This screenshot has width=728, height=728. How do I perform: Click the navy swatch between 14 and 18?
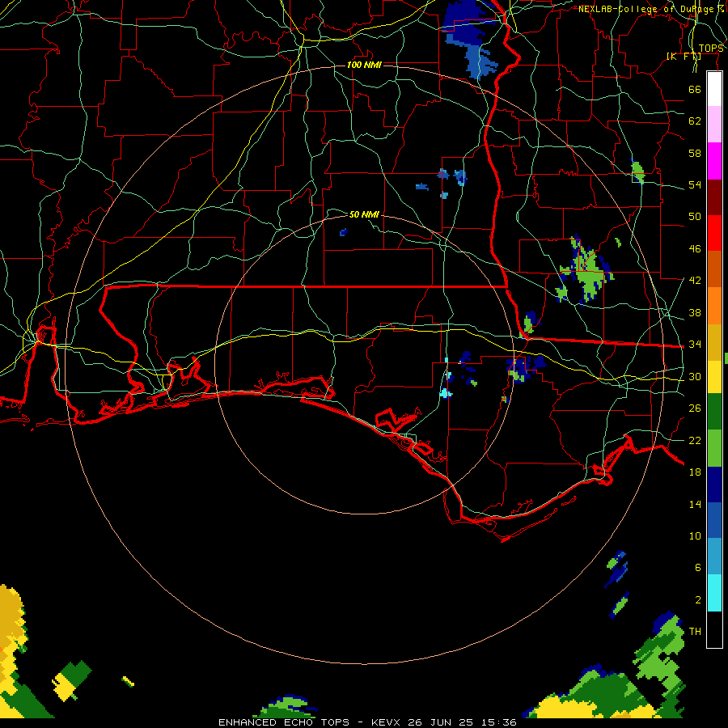click(714, 485)
